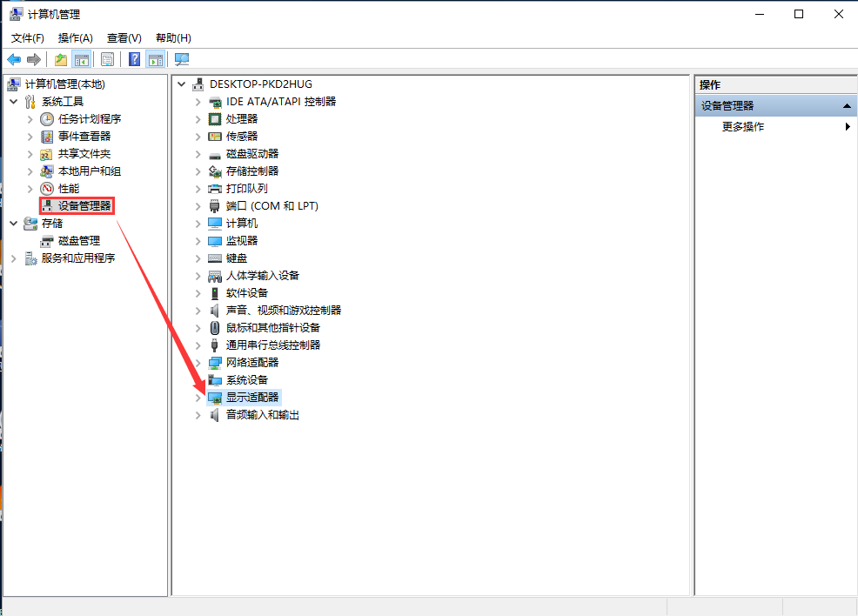
Task: Click the 打印队列 printer icon
Action: pos(215,189)
